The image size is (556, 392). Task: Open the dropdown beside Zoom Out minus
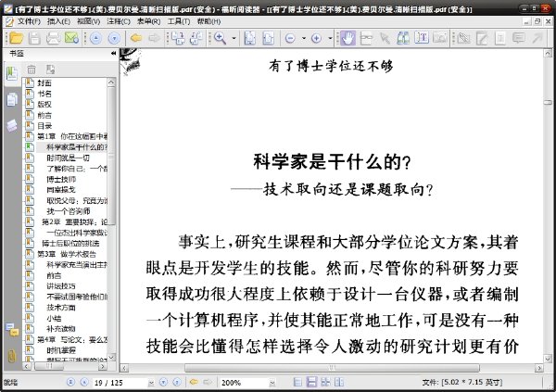coord(304,38)
